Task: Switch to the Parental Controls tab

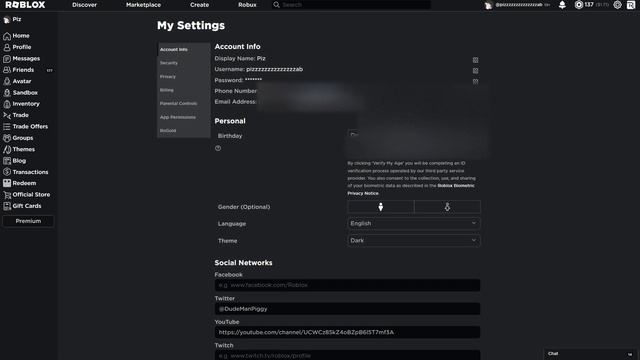Action: coord(184,103)
